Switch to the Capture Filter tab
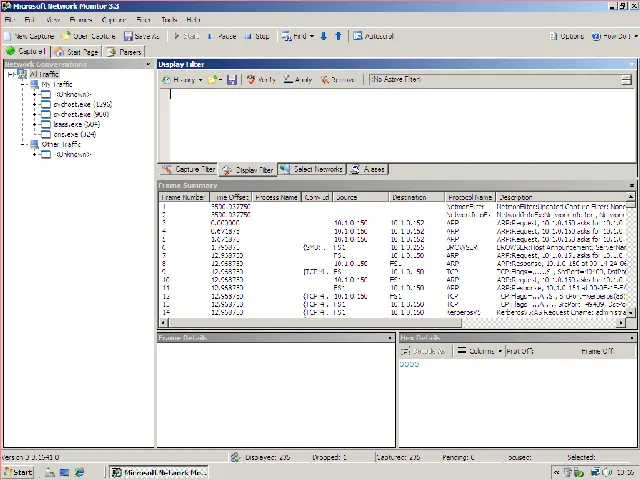The width and height of the screenshot is (640, 480). point(189,169)
